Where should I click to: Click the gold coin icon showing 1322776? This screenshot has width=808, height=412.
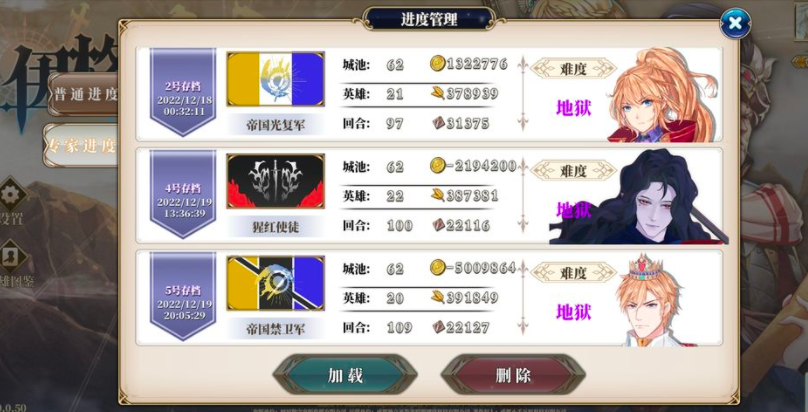[x=437, y=63]
